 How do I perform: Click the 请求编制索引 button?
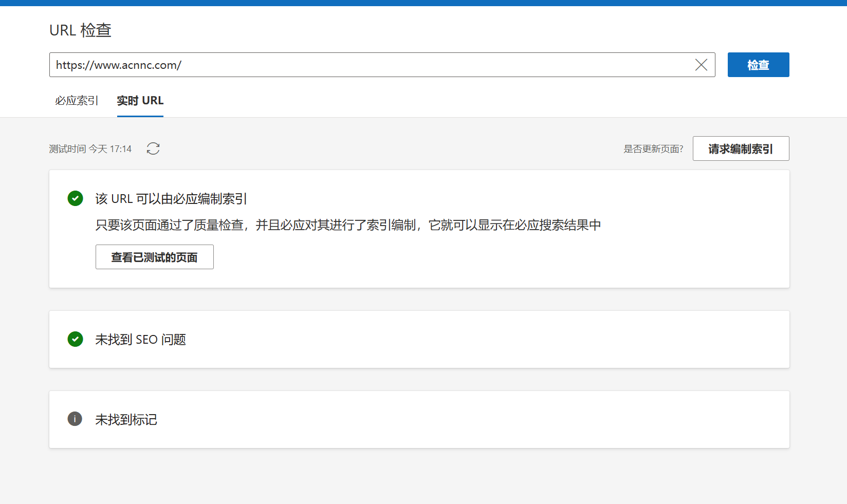[x=741, y=148]
